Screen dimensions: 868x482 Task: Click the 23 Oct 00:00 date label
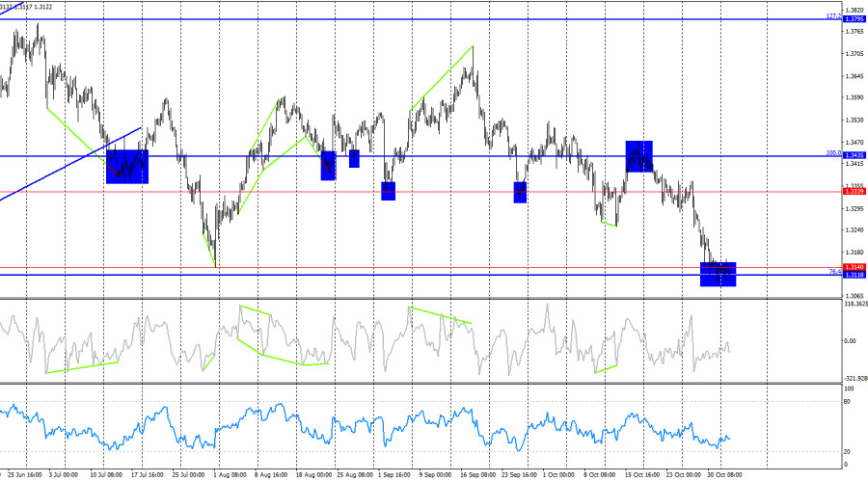click(684, 475)
